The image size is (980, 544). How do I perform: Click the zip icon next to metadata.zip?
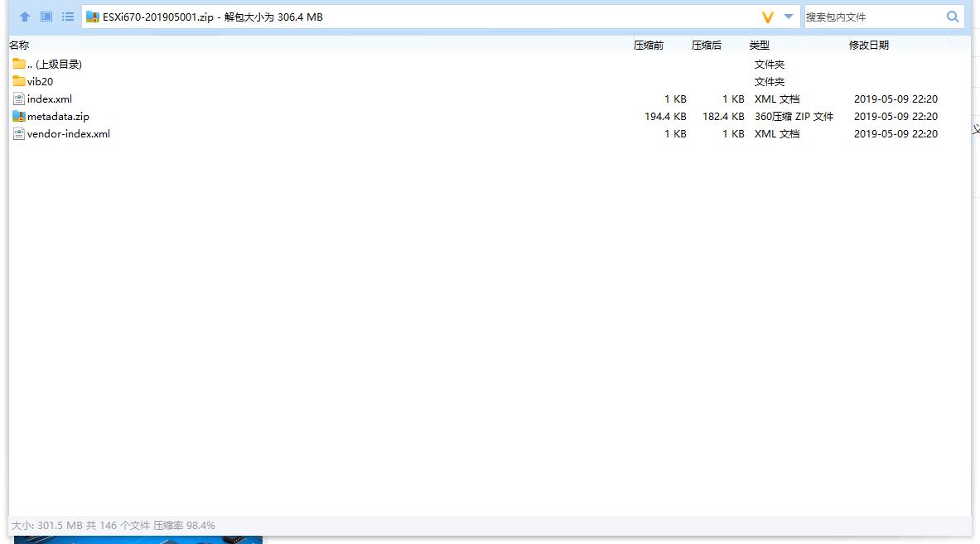tap(17, 116)
